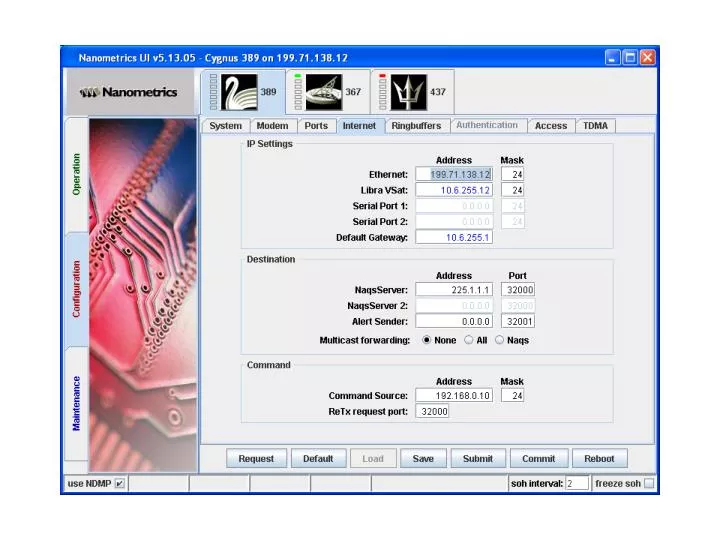Open the Maintenance side tab
This screenshot has width=720, height=540.
click(x=76, y=403)
